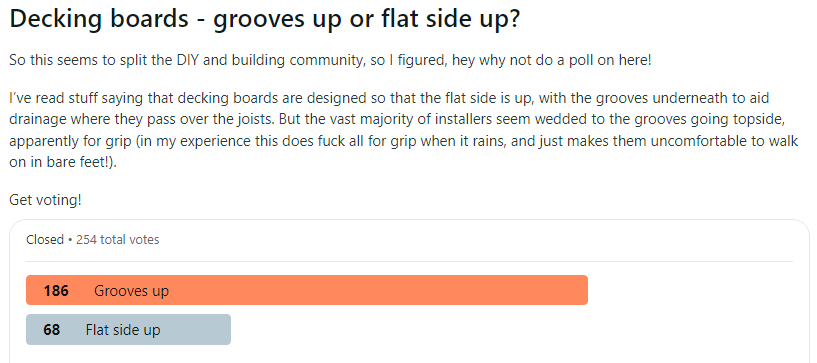Click the word "joists" in the post body
The image size is (817, 363).
(x=233, y=119)
